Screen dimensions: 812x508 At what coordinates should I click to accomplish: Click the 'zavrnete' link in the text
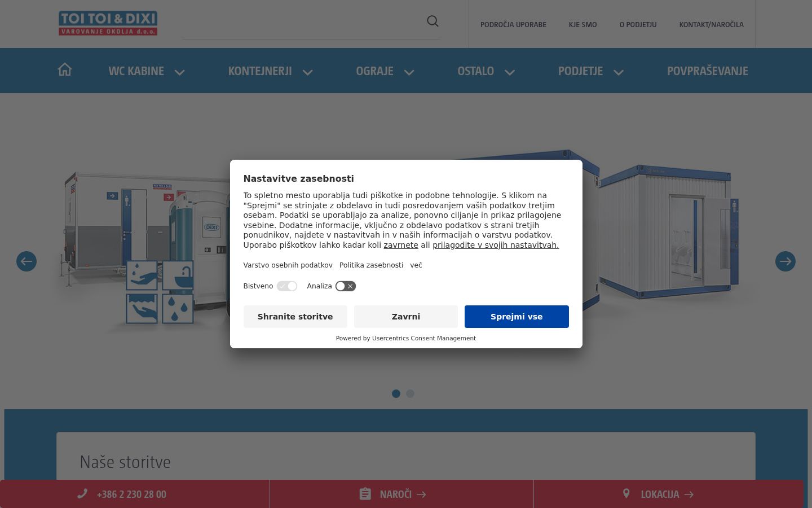(401, 245)
